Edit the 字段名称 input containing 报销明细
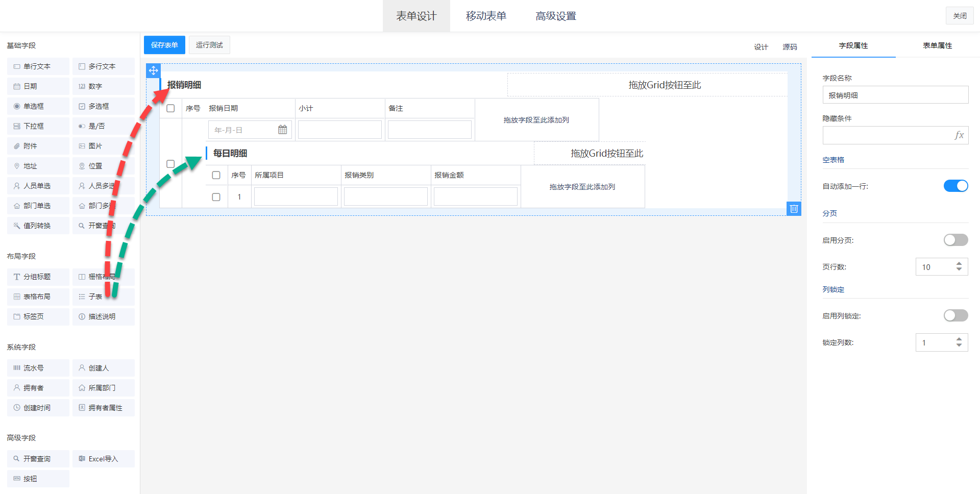 point(895,95)
